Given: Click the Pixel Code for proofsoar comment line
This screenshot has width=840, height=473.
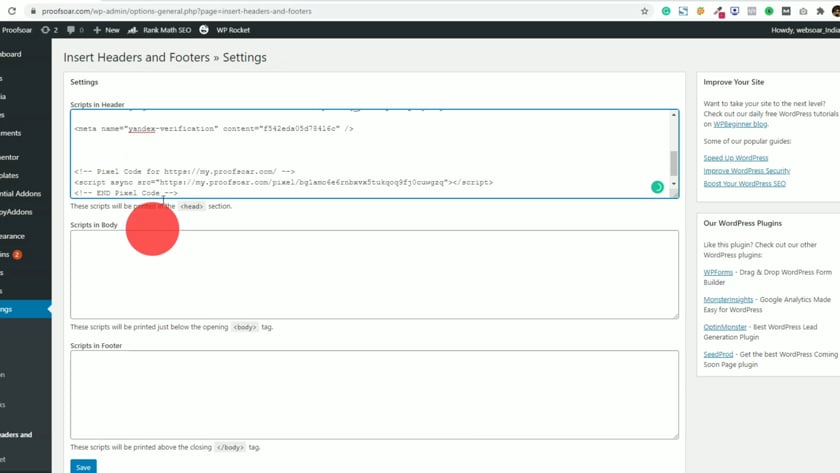Looking at the screenshot, I should pos(184,171).
